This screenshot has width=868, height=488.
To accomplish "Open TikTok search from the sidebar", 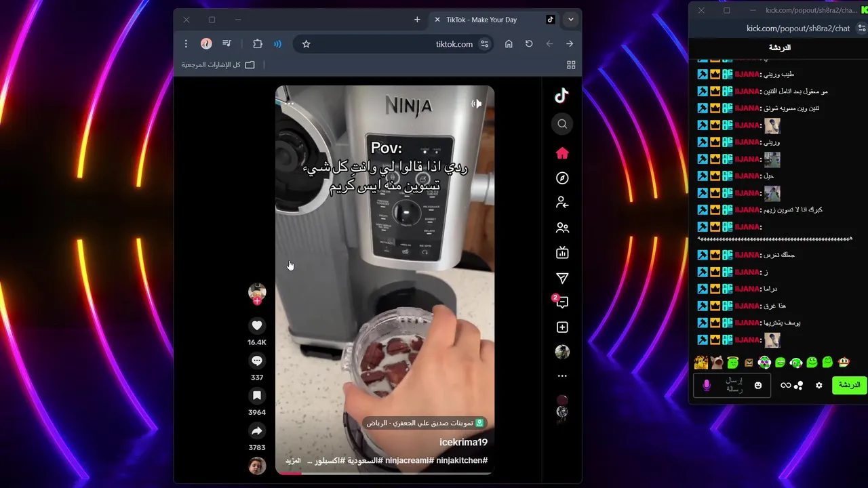I will [562, 123].
